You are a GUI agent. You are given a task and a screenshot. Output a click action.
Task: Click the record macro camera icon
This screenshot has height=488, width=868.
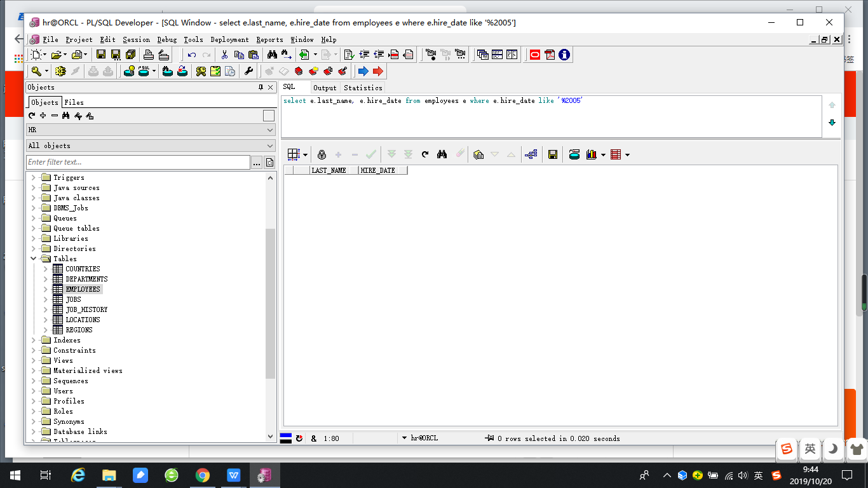click(x=430, y=55)
